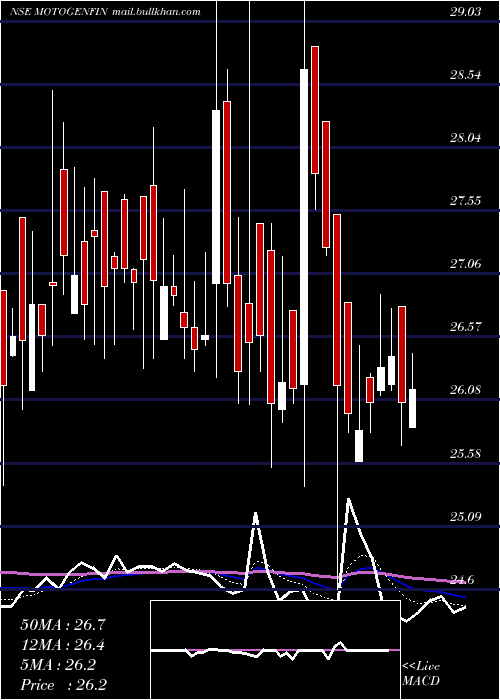Click the 12MA : 26.4 readout

[63, 645]
